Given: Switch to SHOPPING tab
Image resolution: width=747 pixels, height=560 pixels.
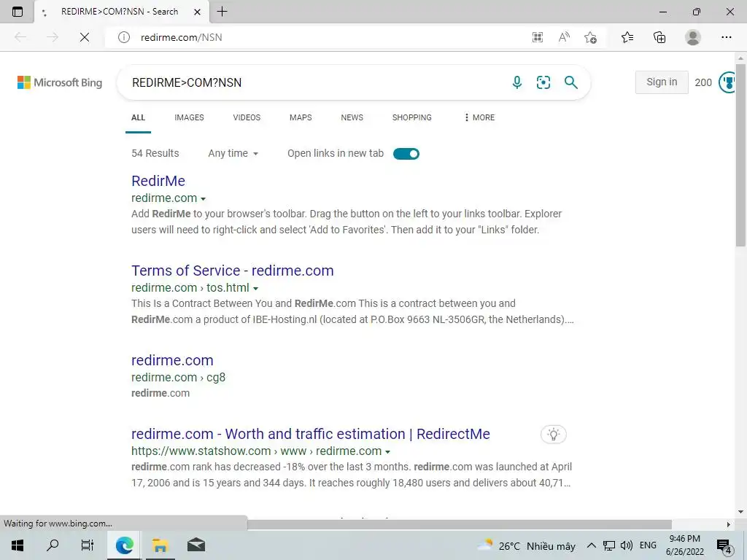Looking at the screenshot, I should [412, 117].
